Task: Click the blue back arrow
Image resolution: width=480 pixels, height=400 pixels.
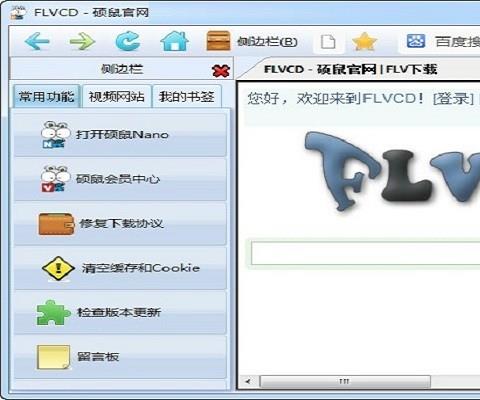Action: (x=37, y=41)
